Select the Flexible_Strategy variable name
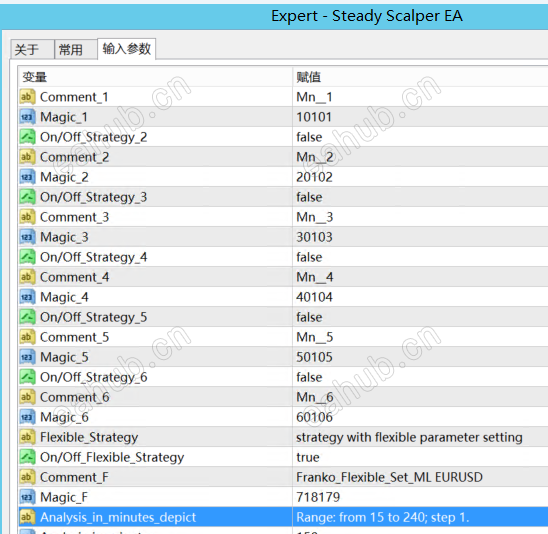This screenshot has height=534, width=548. [x=89, y=438]
